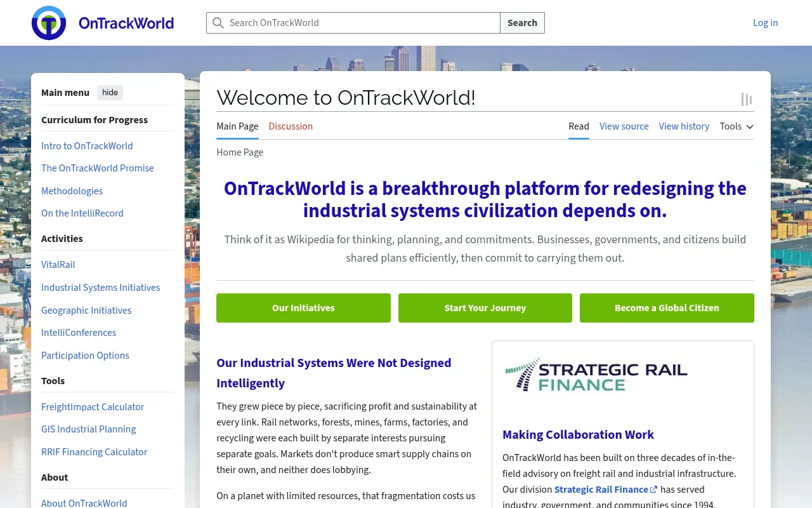
Task: Click the Start Your Journey button
Action: tap(485, 308)
